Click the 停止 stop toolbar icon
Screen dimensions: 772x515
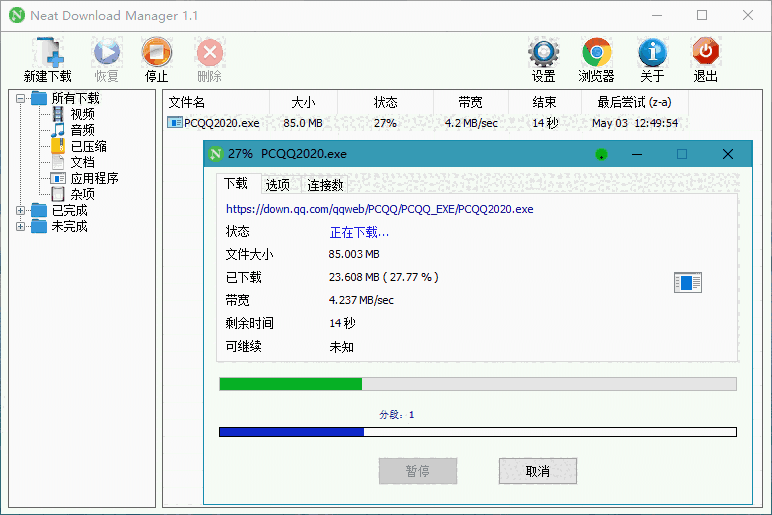157,52
